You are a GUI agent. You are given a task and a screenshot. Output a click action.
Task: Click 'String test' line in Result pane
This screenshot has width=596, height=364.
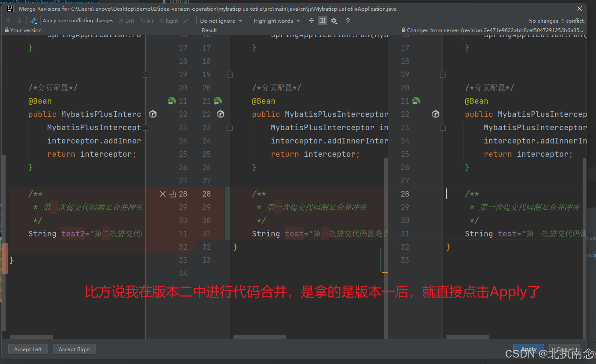(320, 234)
